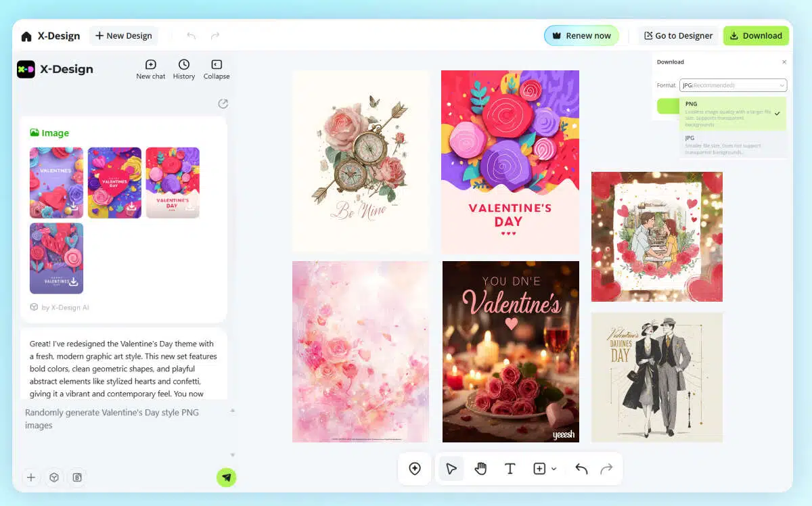Select JPG format option
The width and height of the screenshot is (812, 506).
tap(732, 144)
